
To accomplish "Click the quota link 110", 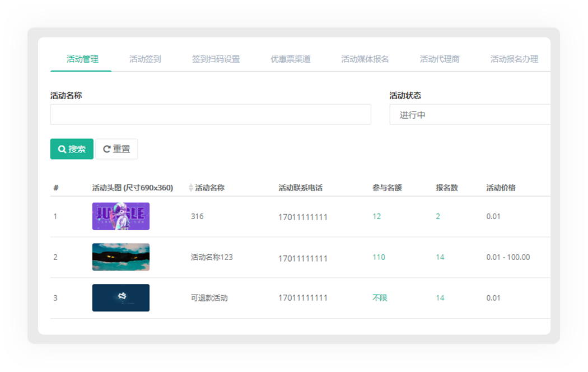I will coord(379,257).
